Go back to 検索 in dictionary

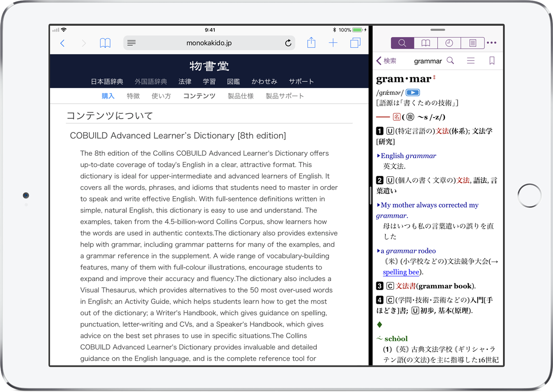click(386, 61)
